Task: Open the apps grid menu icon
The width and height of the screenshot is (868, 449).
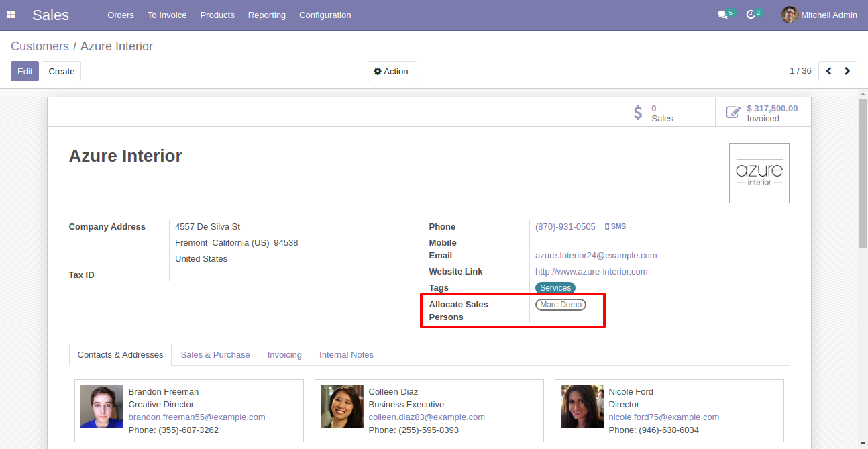Action: pyautogui.click(x=11, y=15)
